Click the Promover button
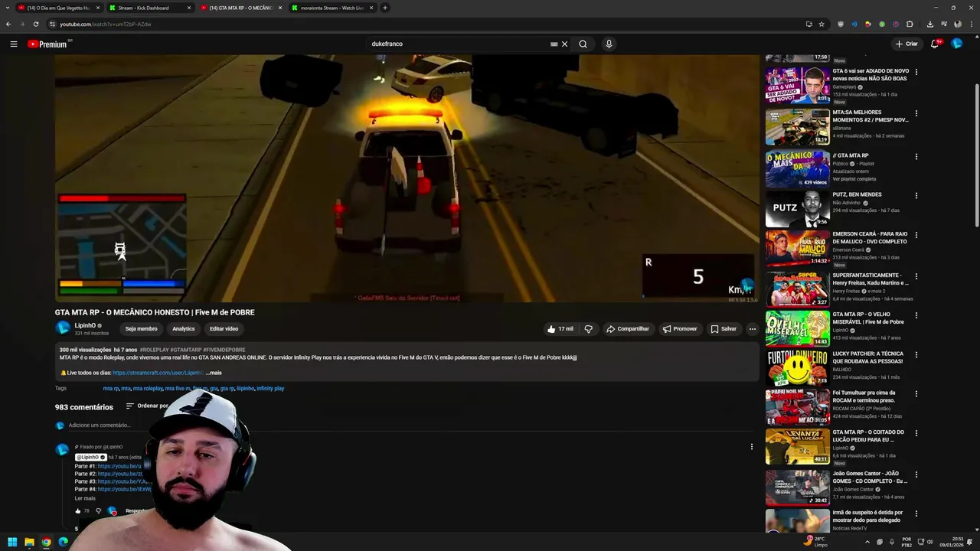This screenshot has width=980, height=551. 680,329
